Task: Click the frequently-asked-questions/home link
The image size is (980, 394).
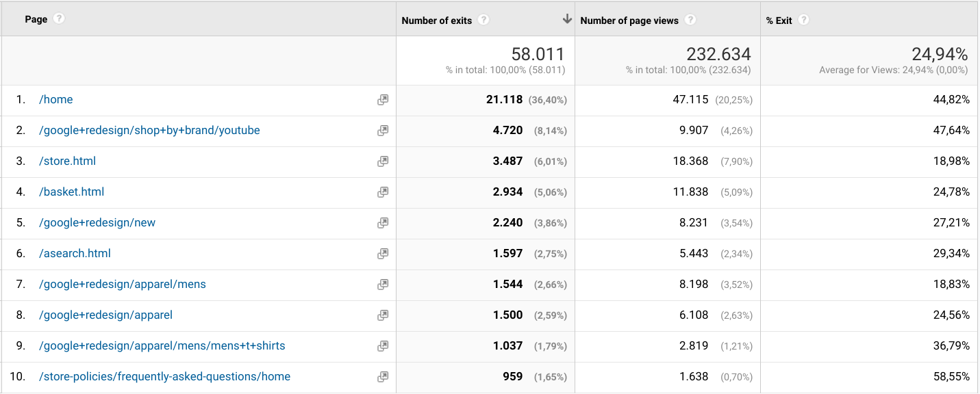Action: point(164,377)
